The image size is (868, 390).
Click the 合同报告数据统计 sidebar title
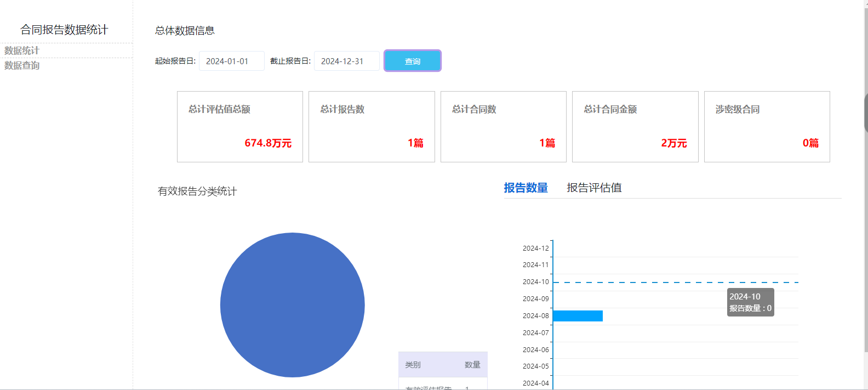[64, 30]
